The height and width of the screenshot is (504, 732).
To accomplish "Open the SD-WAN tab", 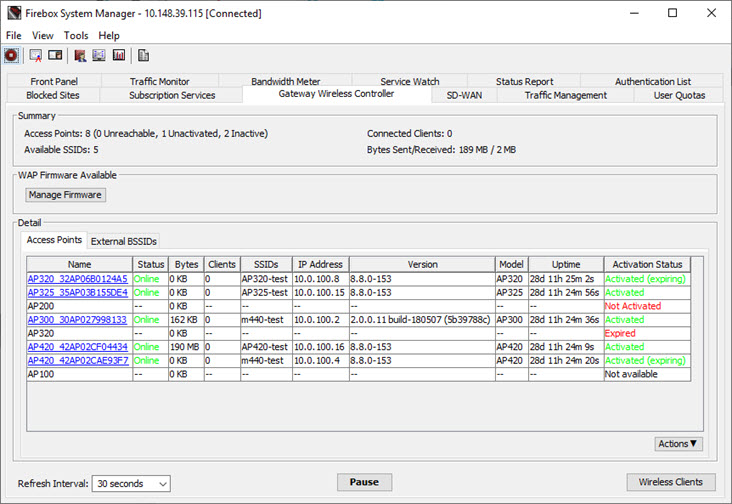I will (466, 95).
